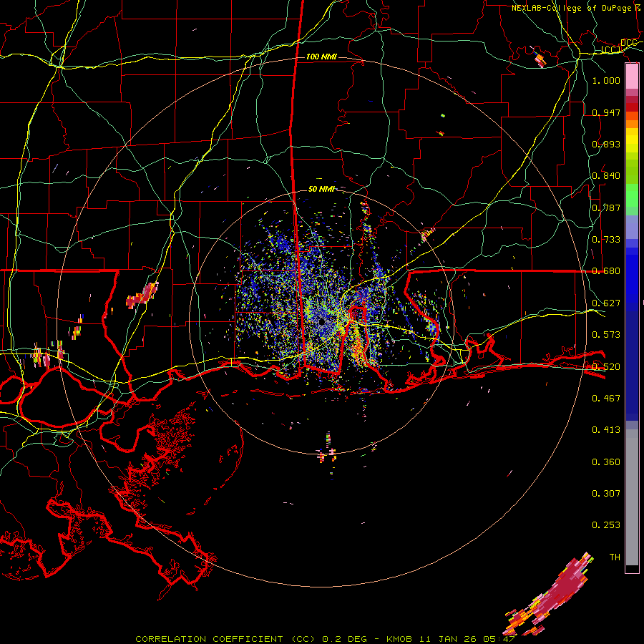This screenshot has height=644, width=644.
Task: Click the 0.893 scale label
Action: pos(606,144)
